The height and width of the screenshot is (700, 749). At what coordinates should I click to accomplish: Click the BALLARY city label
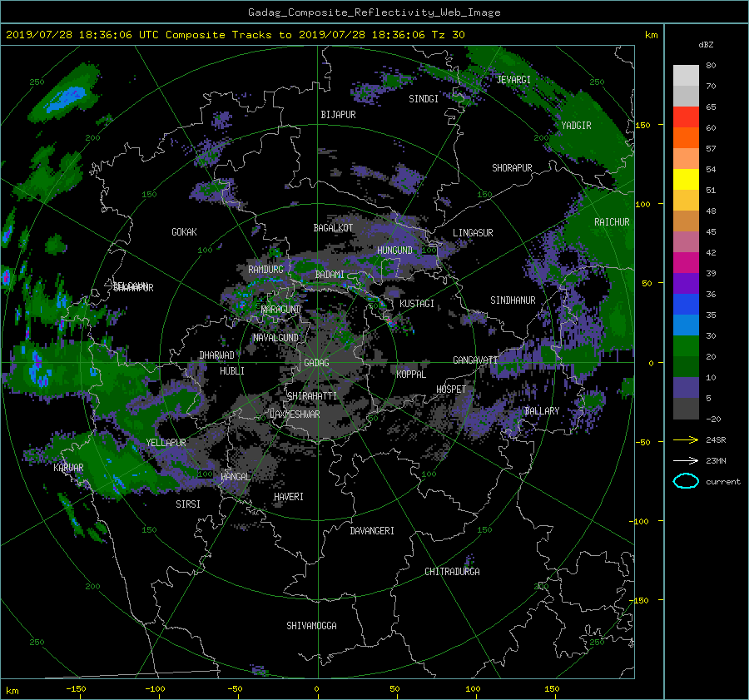pyautogui.click(x=542, y=411)
